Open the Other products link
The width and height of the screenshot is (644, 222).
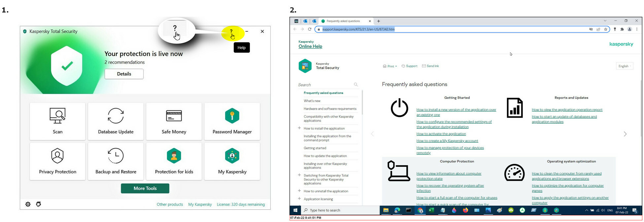(x=170, y=205)
